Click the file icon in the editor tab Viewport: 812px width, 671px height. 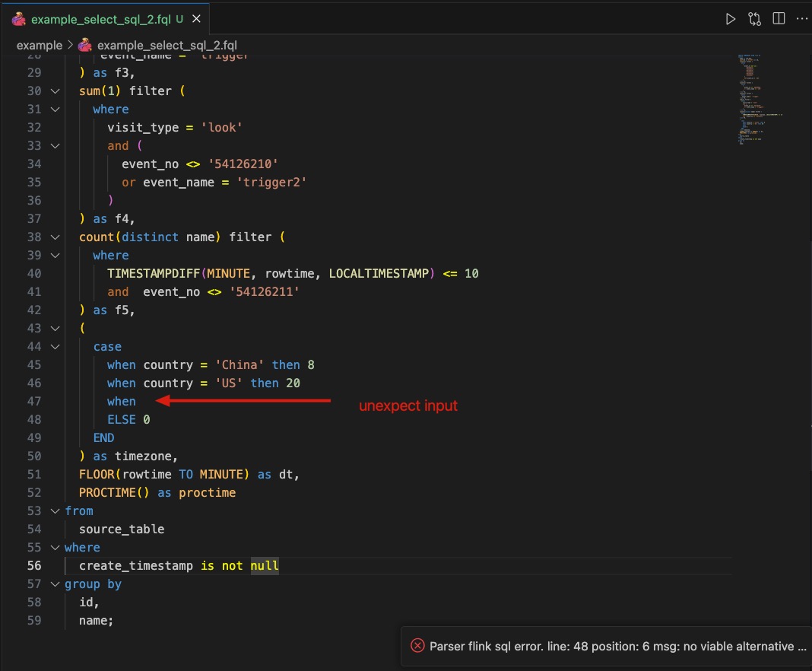pyautogui.click(x=19, y=19)
